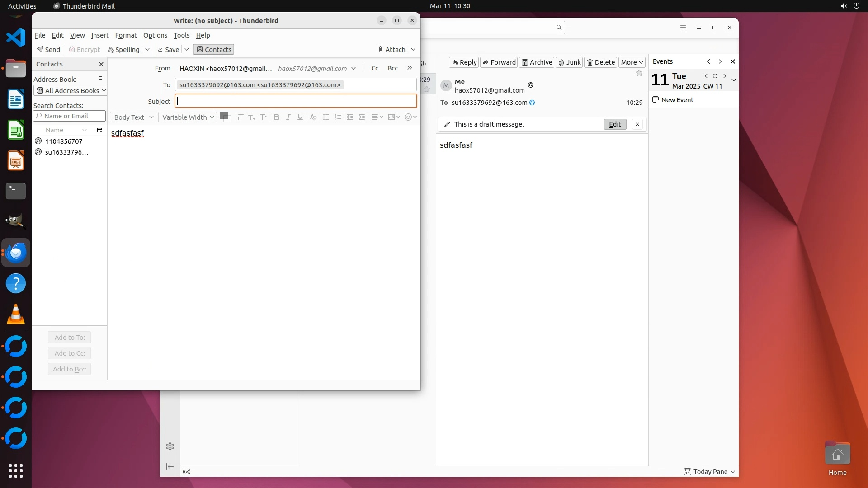This screenshot has width=868, height=488.
Task: Click the numbered list icon
Action: pyautogui.click(x=338, y=117)
